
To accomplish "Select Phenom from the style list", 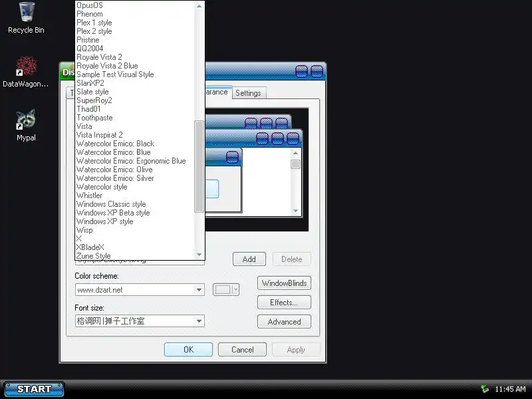I will point(135,14).
